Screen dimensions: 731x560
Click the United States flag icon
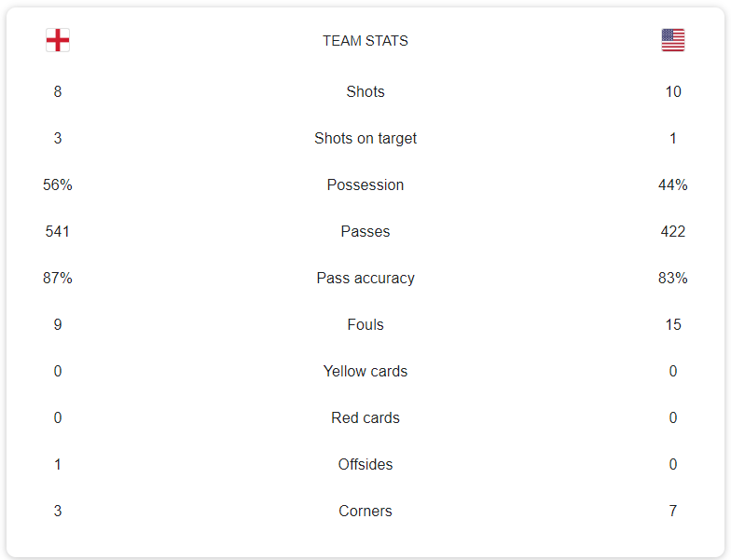click(673, 40)
